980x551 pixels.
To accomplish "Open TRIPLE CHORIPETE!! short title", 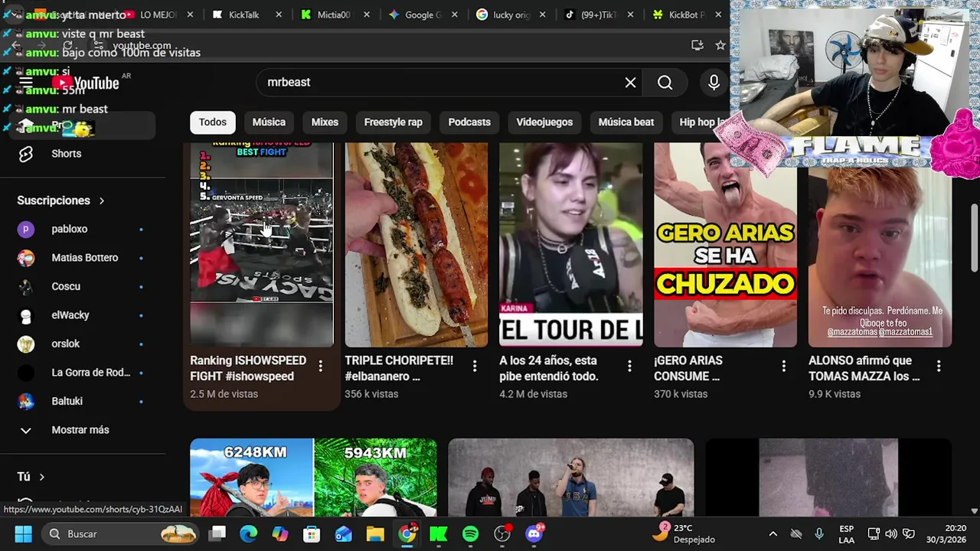I will coord(399,368).
